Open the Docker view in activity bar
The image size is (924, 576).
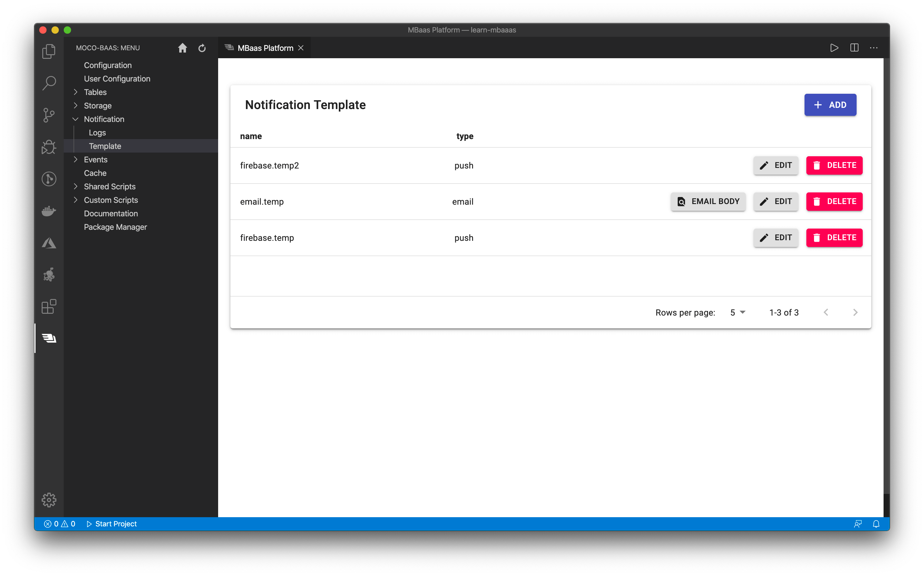49,211
